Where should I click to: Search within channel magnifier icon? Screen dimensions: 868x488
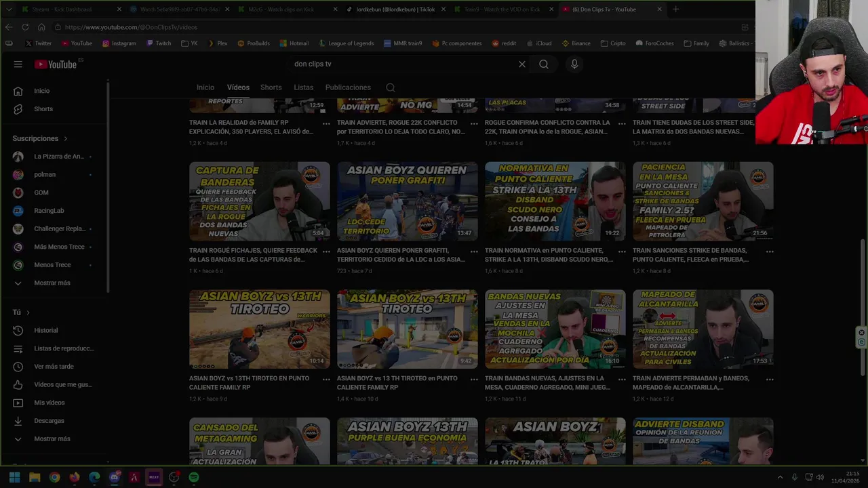[391, 87]
